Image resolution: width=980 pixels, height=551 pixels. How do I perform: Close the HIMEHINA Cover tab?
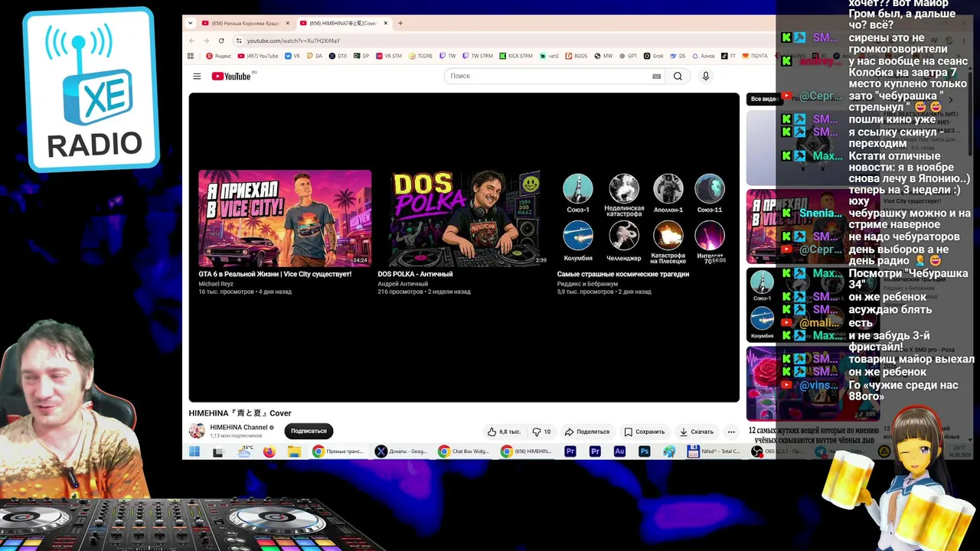(386, 24)
